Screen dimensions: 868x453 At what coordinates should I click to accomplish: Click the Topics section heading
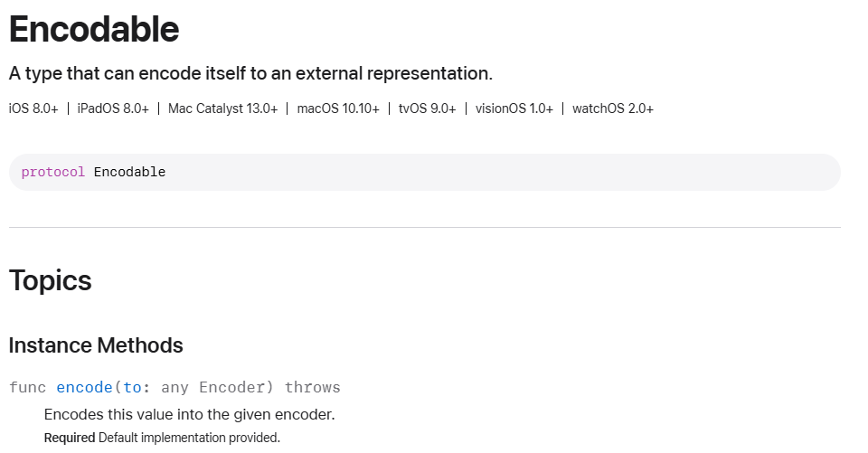coord(51,280)
